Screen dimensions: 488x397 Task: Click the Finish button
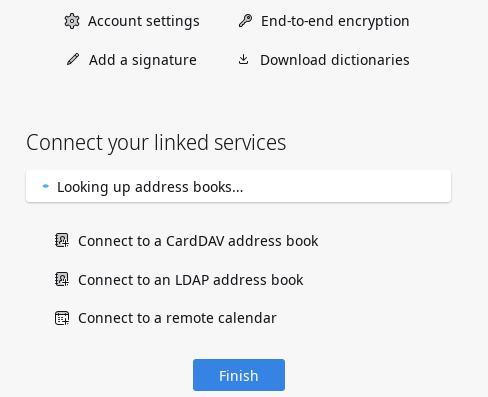click(x=239, y=375)
